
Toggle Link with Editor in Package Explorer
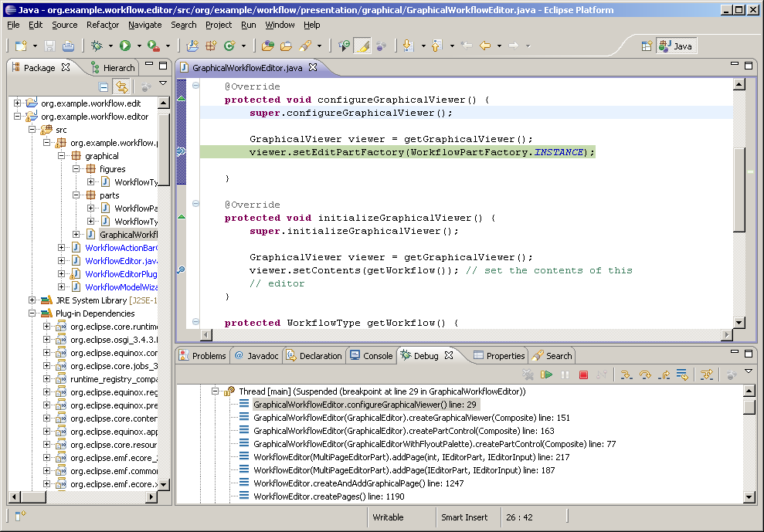(x=121, y=87)
